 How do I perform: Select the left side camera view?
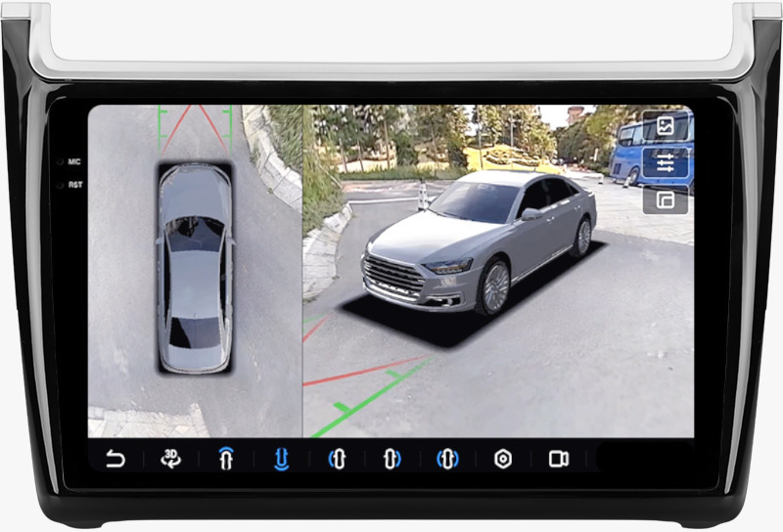pos(337,459)
